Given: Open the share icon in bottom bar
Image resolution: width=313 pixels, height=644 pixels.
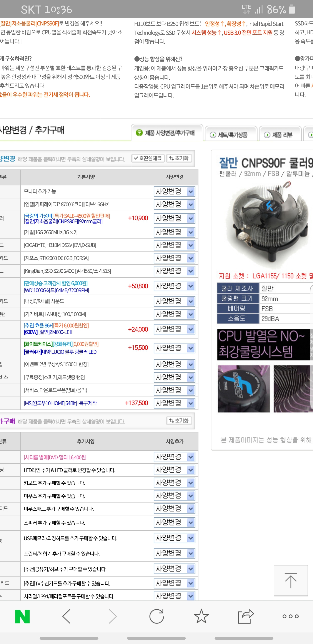Looking at the screenshot, I should (x=246, y=617).
